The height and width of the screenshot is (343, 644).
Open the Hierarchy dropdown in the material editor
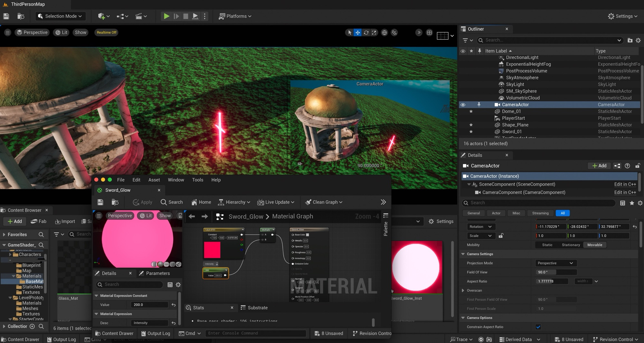pos(234,202)
